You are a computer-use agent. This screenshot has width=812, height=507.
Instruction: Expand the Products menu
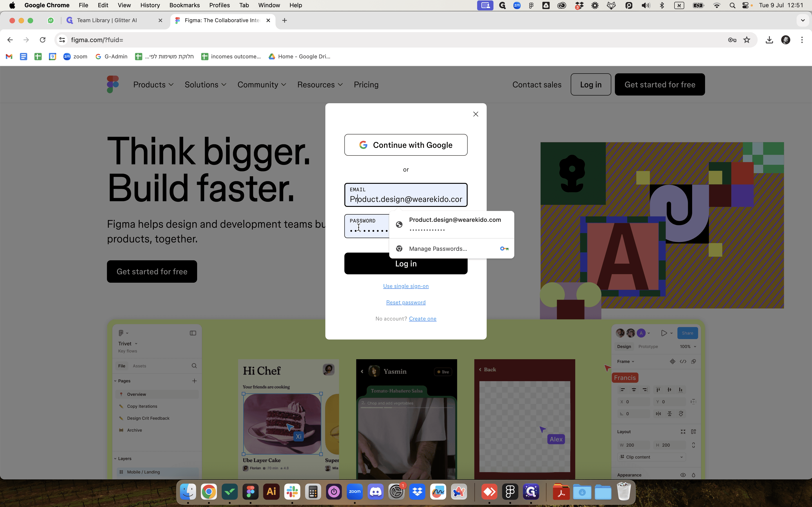[x=153, y=84]
